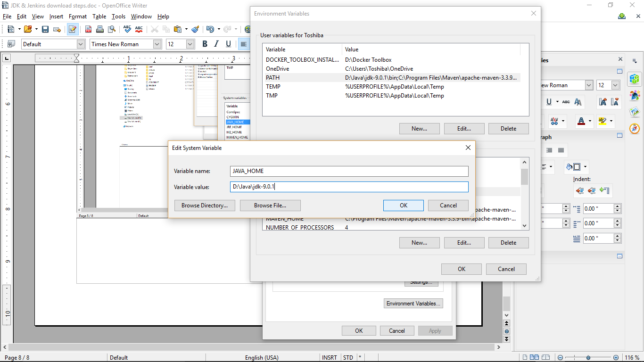Open the font size 12 dropdown
Viewport: 644px width, 362px height.
point(189,43)
